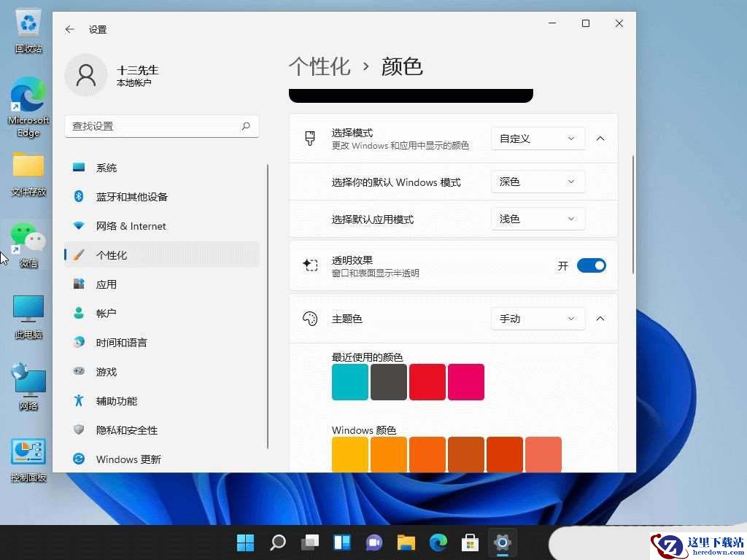Go to 时间和语言 category
Viewport: 747px width, 560px height.
click(162, 342)
